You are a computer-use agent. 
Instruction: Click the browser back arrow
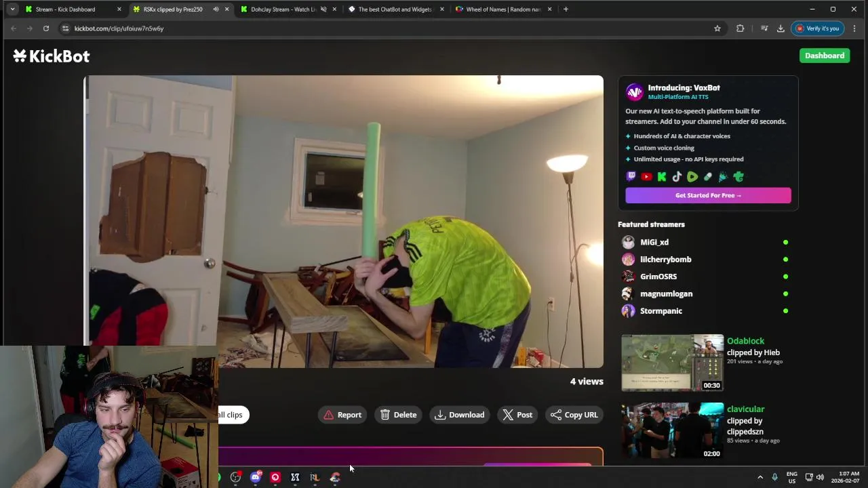pos(13,28)
